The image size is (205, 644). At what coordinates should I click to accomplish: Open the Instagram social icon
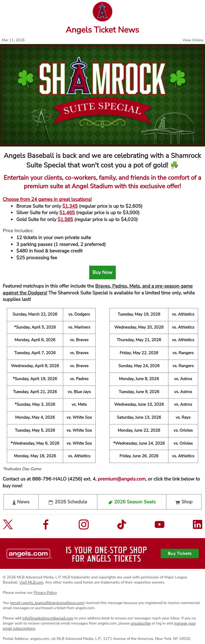84,524
